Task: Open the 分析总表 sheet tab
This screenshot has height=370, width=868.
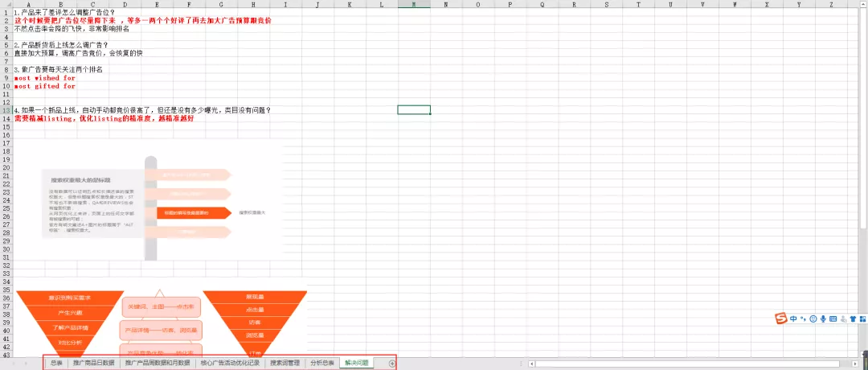Action: [x=321, y=364]
